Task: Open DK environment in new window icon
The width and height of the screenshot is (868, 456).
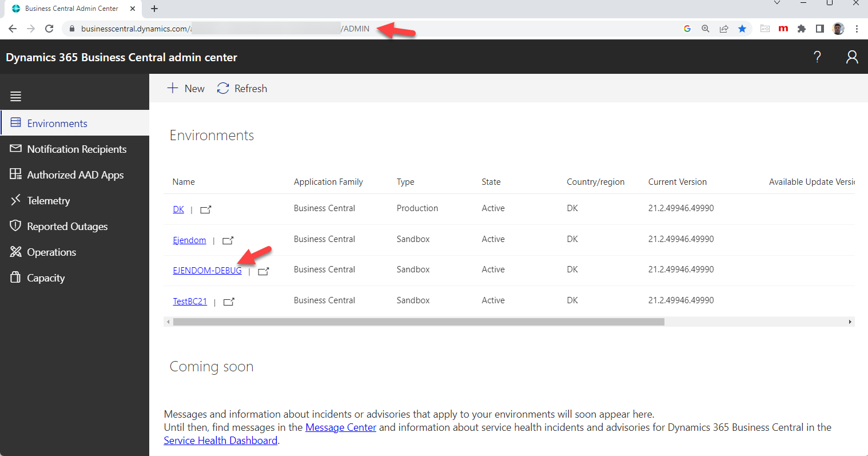Action: tap(206, 210)
